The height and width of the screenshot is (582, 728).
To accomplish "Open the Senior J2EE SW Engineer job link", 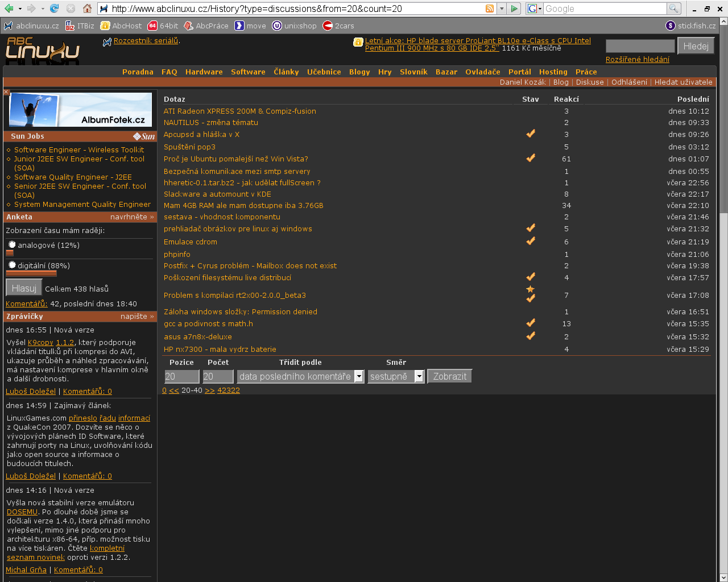I will tap(80, 190).
